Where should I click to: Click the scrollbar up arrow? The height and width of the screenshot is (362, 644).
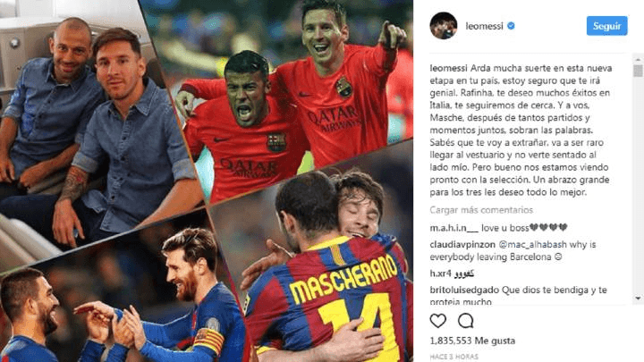tap(638, 60)
